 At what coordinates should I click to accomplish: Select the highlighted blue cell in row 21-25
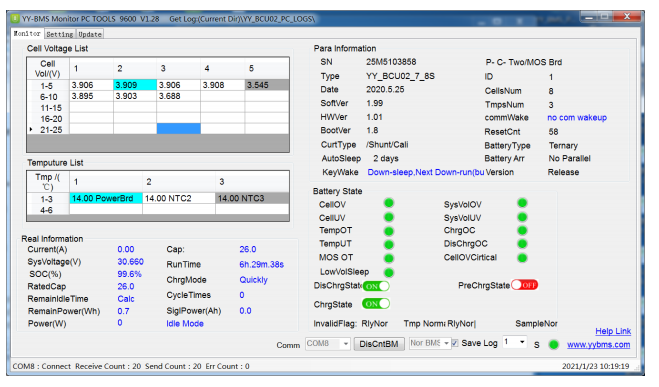[x=179, y=129]
